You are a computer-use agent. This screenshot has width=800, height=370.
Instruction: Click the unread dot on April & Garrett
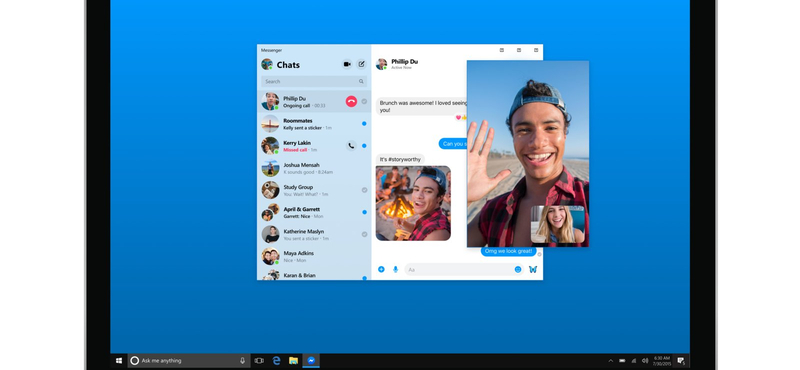pos(364,212)
